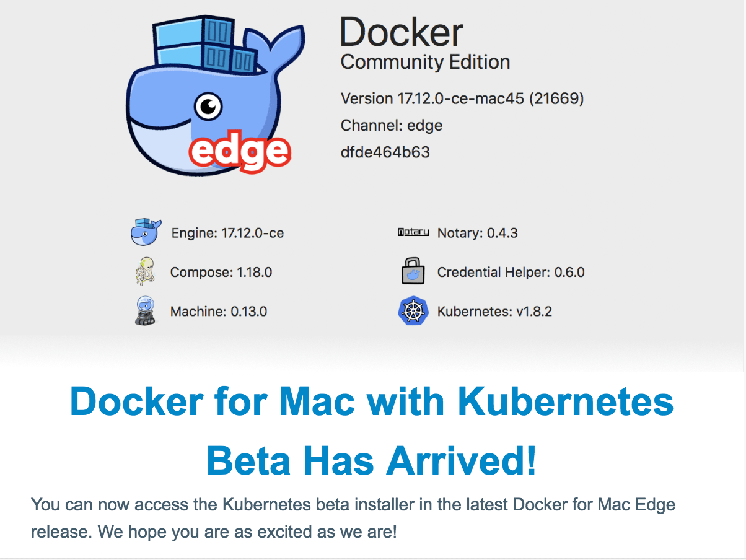
Task: Click the Machine: 0.13.0 label
Action: [219, 311]
